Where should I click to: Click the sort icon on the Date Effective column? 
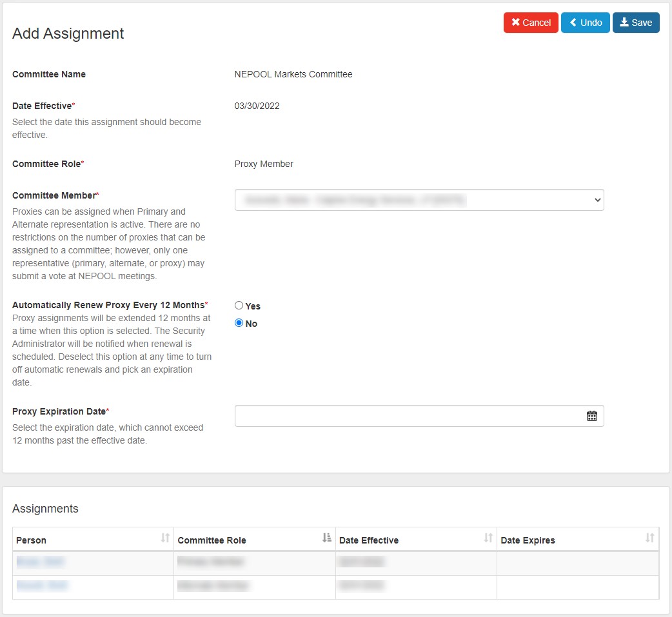click(x=488, y=537)
